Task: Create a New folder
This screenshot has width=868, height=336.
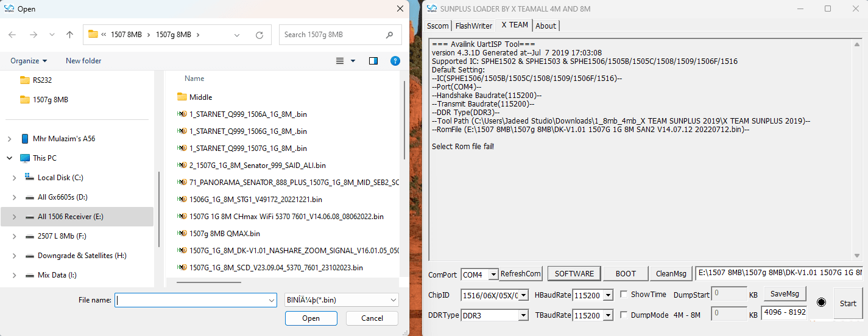Action: click(83, 61)
